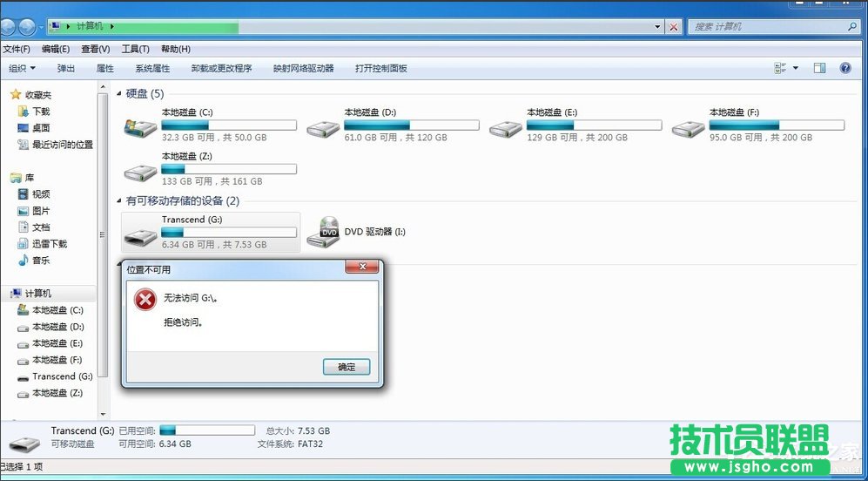The image size is (868, 481).
Task: Select the DVD 驱动器 (I:) icon
Action: [x=323, y=232]
